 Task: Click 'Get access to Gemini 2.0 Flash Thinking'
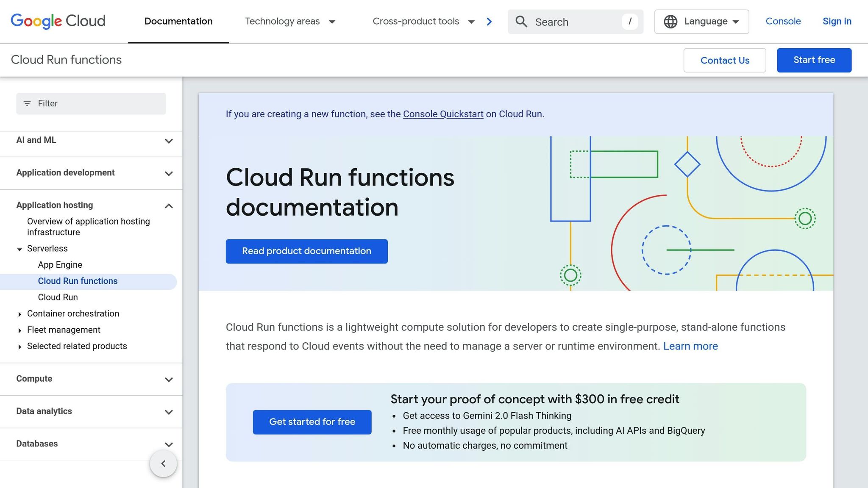487,416
